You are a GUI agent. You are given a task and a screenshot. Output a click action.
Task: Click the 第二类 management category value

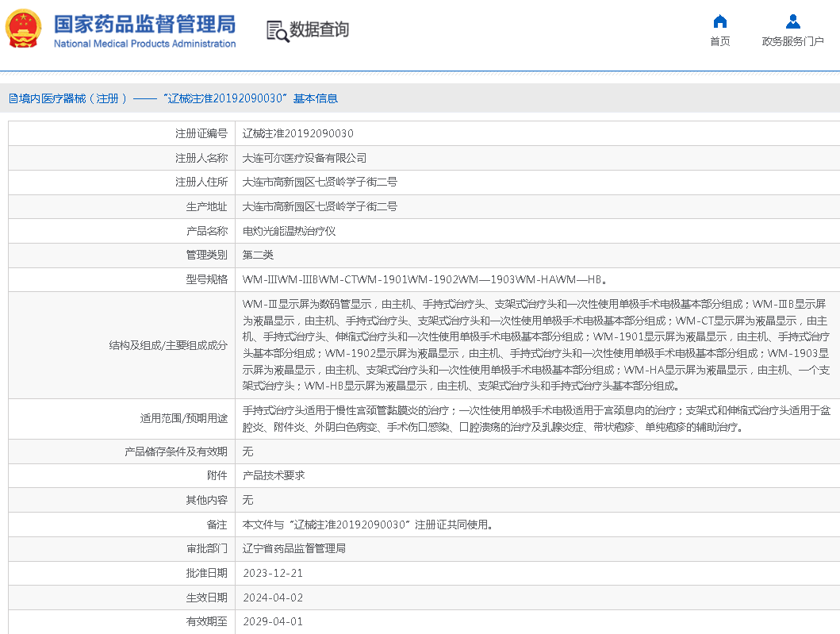[x=258, y=255]
